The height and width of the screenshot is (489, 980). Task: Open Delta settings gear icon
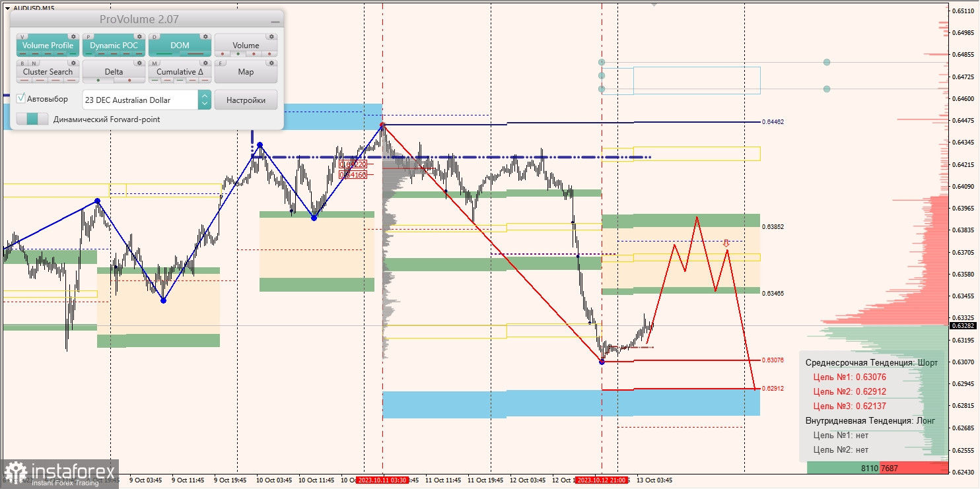(x=139, y=63)
